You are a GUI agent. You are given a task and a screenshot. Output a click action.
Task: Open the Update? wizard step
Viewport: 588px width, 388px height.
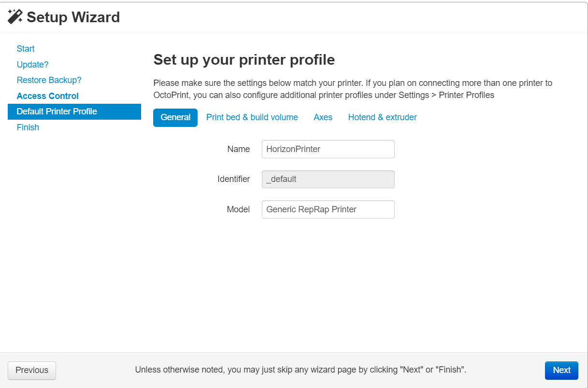tap(32, 64)
